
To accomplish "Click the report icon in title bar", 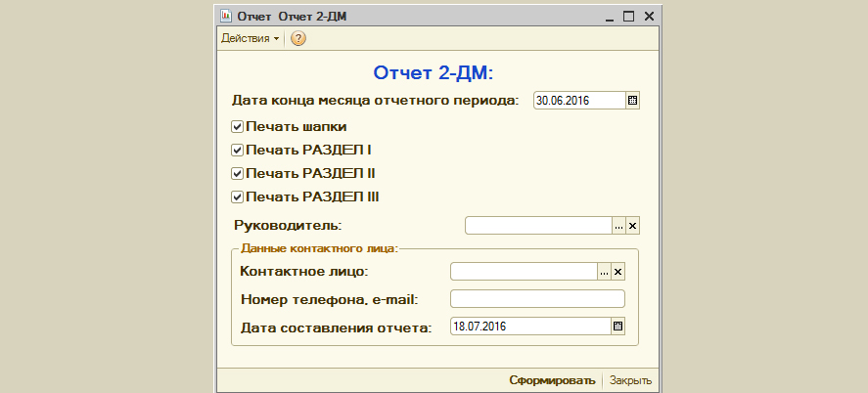I will [x=224, y=16].
